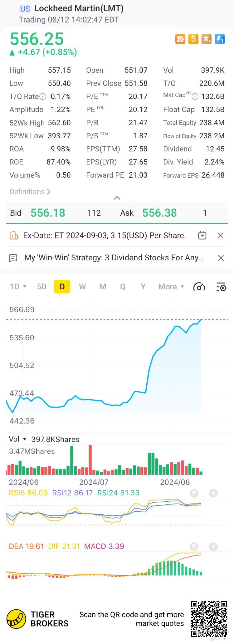This screenshot has height=644, width=234.
Task: Click the info icon beside Mkt Cap
Action: click(x=195, y=96)
